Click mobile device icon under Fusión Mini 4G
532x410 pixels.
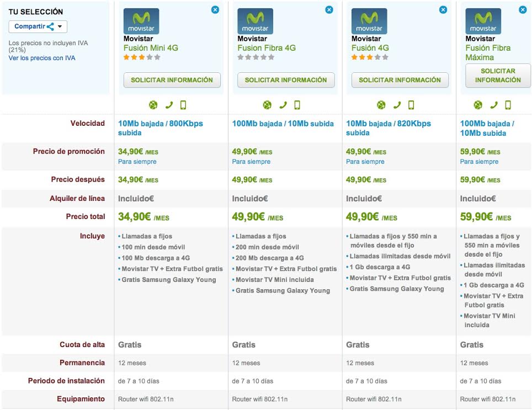coord(183,105)
